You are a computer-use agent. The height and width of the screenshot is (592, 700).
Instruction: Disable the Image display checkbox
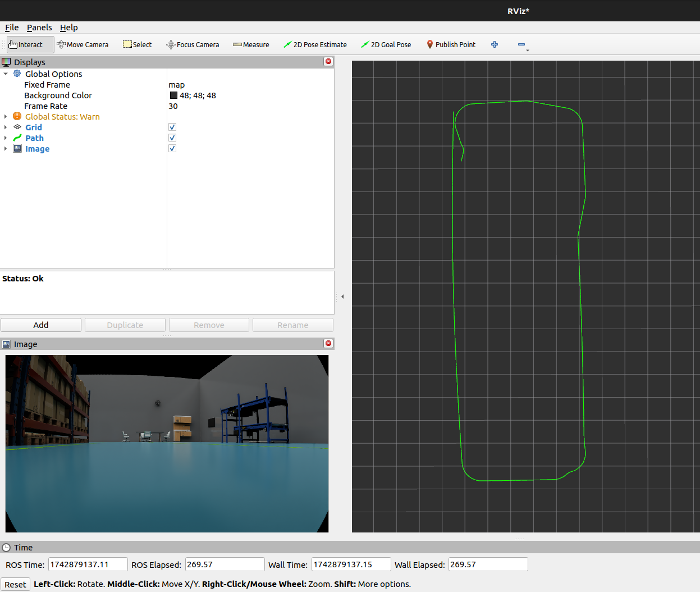pos(172,149)
